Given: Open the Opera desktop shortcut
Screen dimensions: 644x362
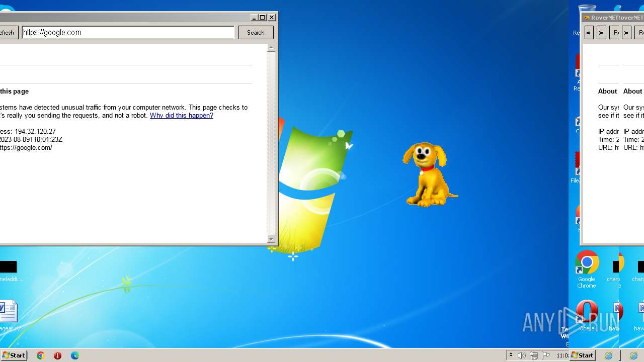Looking at the screenshot, I should [587, 316].
